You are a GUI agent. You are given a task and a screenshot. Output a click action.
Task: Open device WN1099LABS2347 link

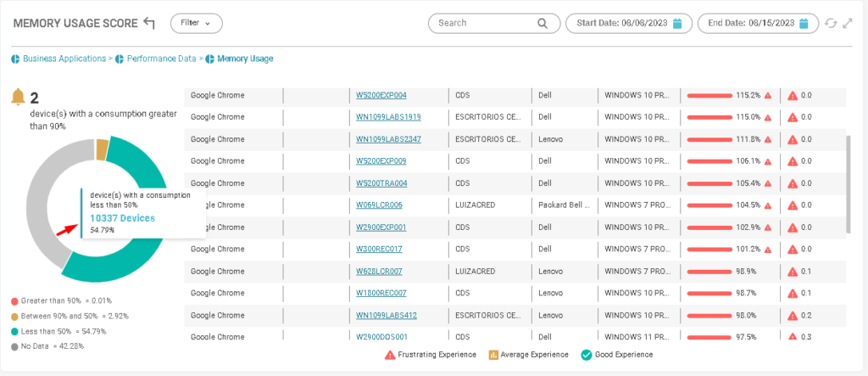[388, 139]
